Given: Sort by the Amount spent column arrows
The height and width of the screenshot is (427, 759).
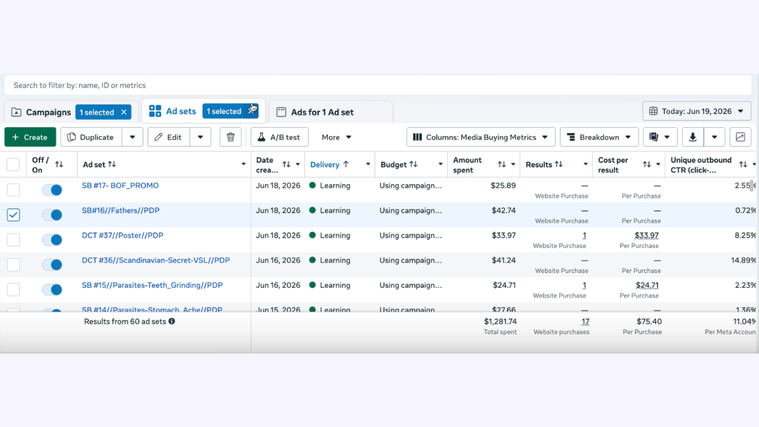Looking at the screenshot, I should pyautogui.click(x=501, y=165).
